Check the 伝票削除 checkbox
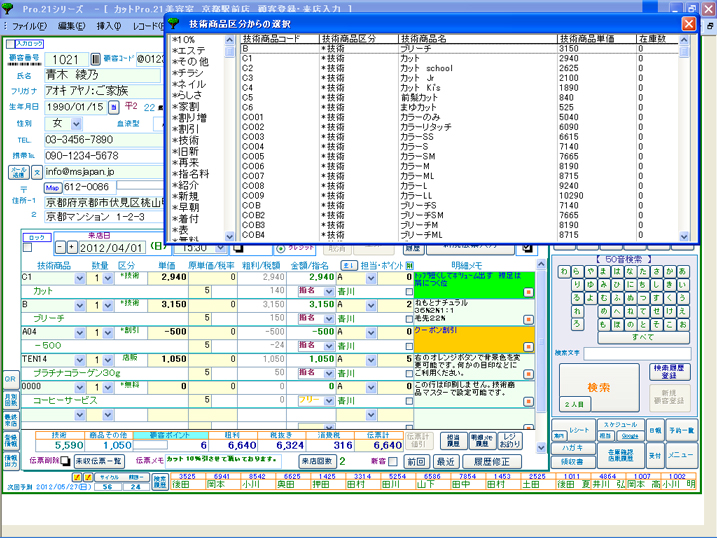Viewport: 717px width, 538px height. (67, 460)
